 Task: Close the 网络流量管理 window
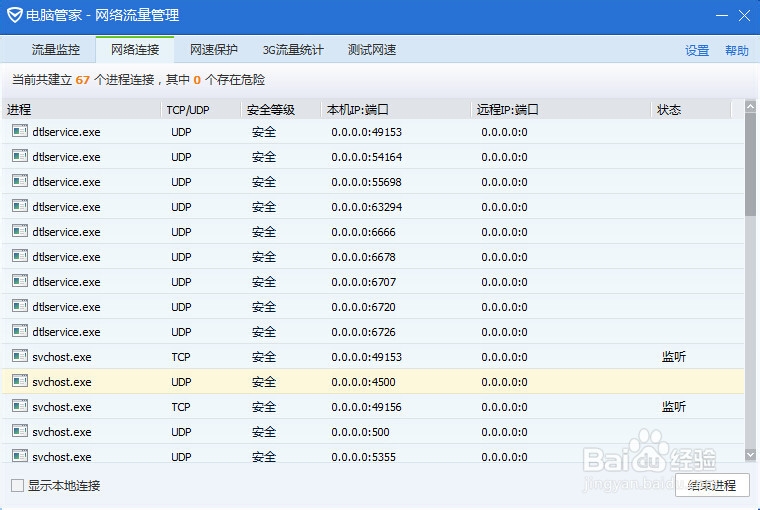[x=744, y=16]
